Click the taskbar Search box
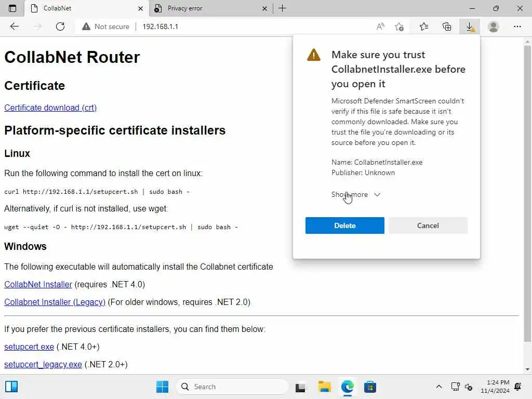 pyautogui.click(x=232, y=387)
